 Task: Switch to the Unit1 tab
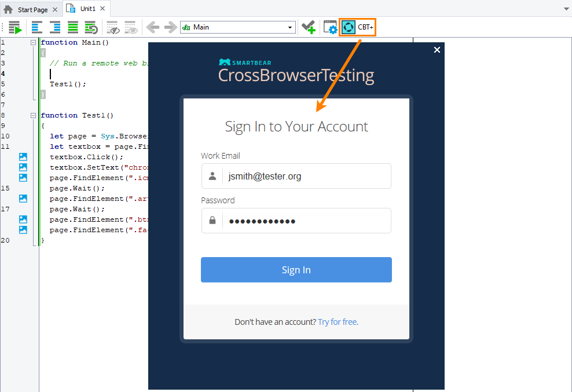pyautogui.click(x=86, y=8)
